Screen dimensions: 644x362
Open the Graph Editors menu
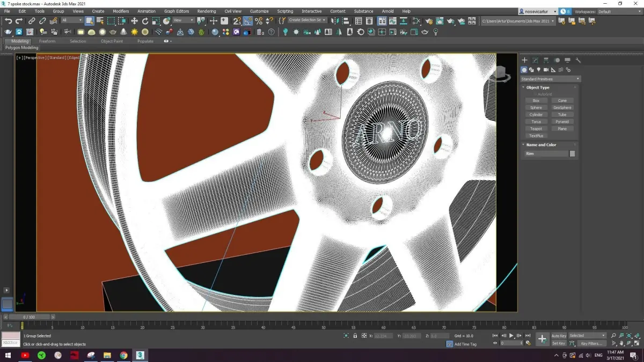[x=177, y=11]
